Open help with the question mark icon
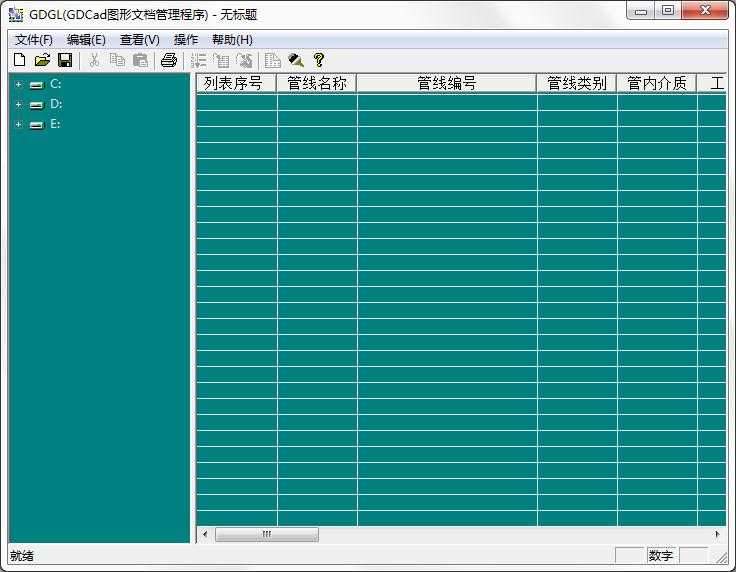The height and width of the screenshot is (572, 736). click(x=319, y=60)
